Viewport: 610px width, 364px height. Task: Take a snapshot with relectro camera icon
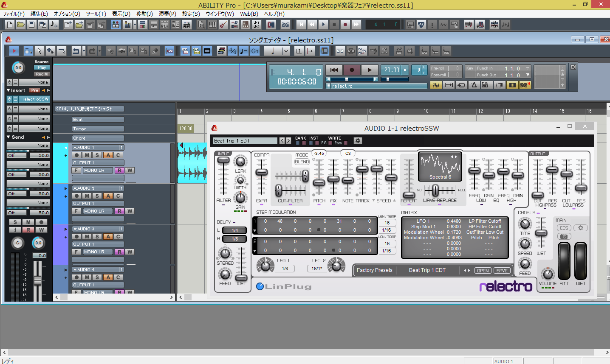coord(564,236)
